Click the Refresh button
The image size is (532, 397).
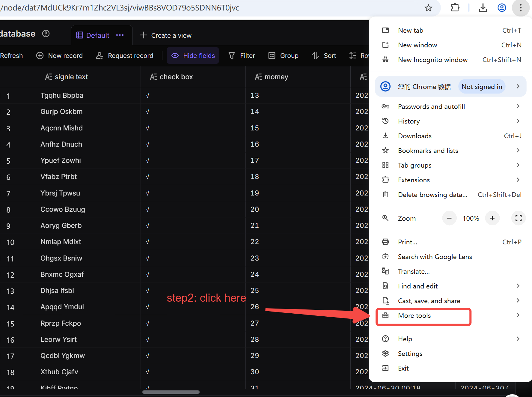(11, 55)
